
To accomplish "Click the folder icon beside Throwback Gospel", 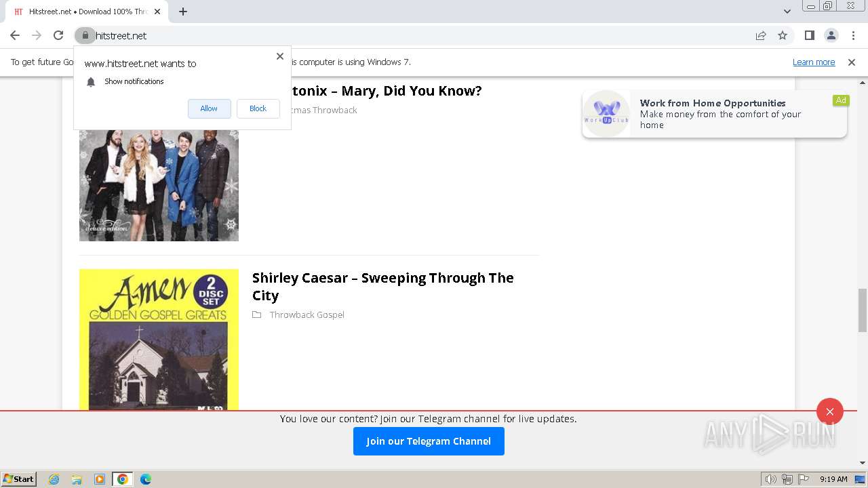I will coord(257,314).
